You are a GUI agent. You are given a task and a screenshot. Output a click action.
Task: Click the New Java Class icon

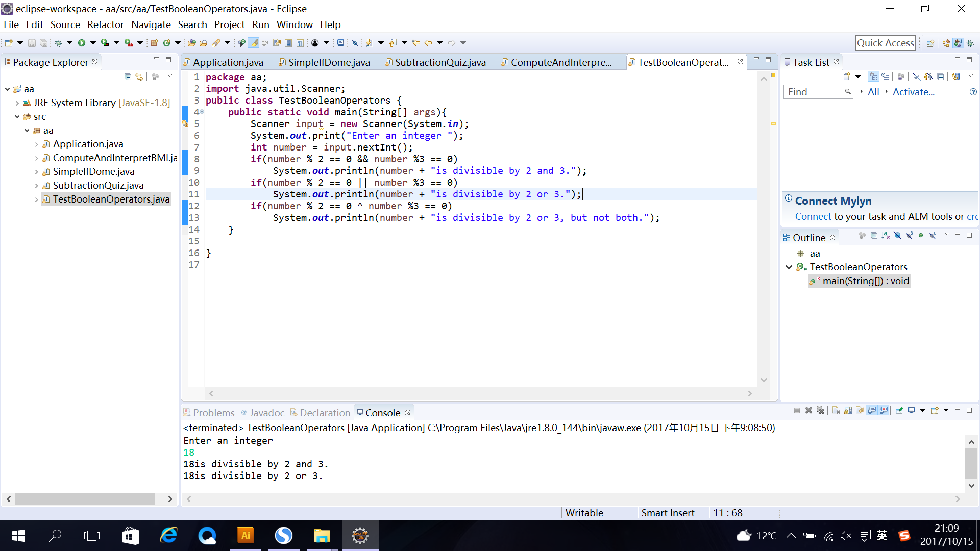click(166, 43)
